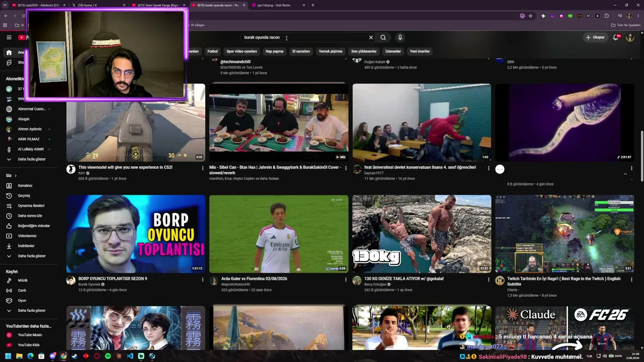Open Shorts from the sidebar icon
644x362 pixels.
[9, 62]
